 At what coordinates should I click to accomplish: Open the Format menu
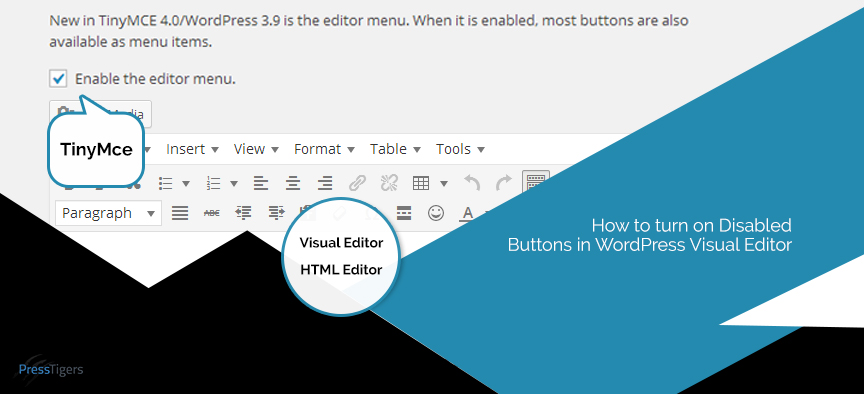coord(324,149)
